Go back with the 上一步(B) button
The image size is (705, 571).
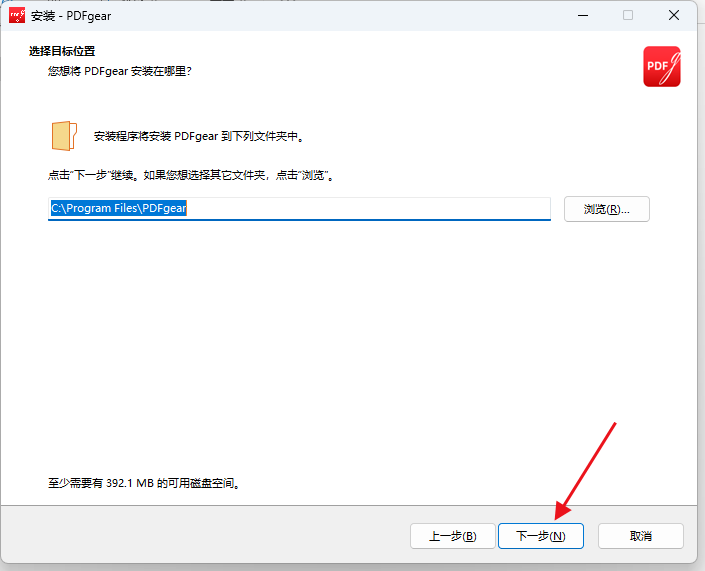[x=452, y=536]
